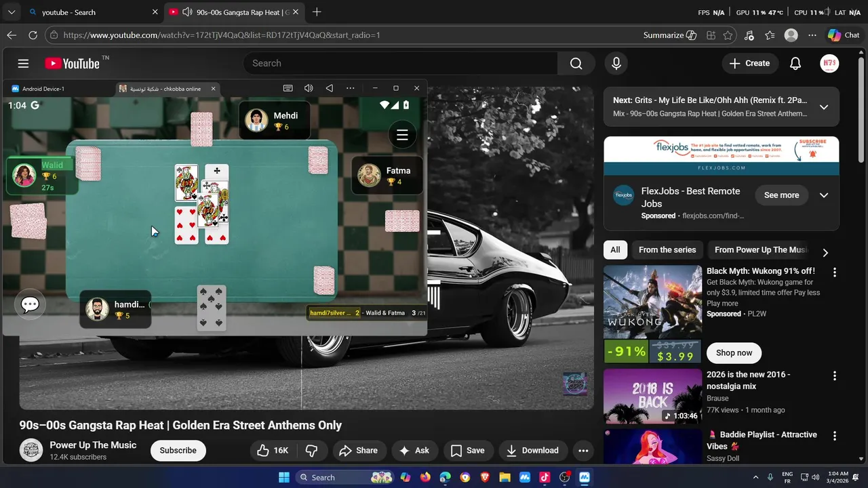Refresh the browser page
This screenshot has height=488, width=868.
click(x=33, y=35)
